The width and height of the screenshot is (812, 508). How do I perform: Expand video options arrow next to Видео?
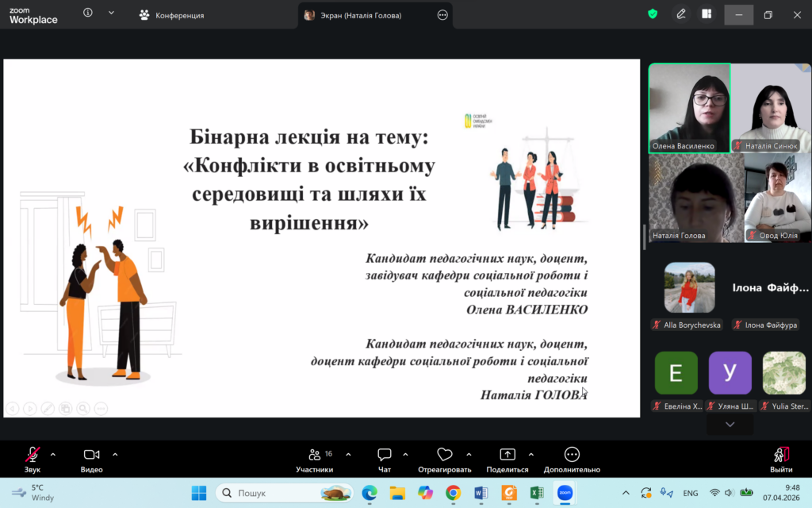pyautogui.click(x=115, y=455)
